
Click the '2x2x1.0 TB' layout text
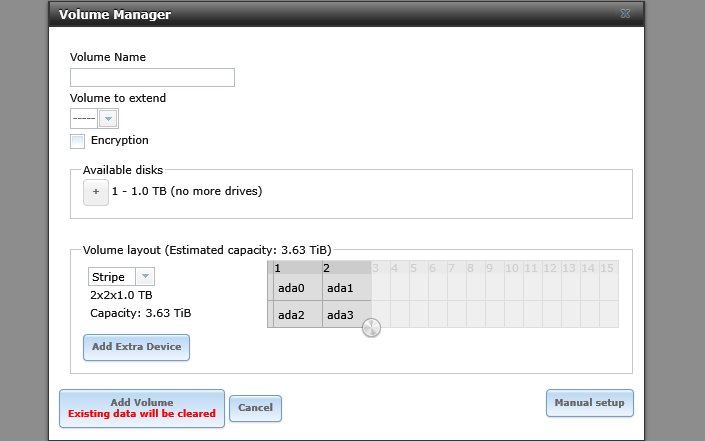121,295
